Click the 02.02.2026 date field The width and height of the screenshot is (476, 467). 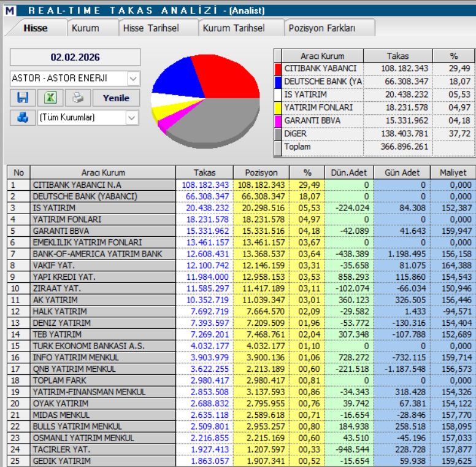pyautogui.click(x=75, y=57)
